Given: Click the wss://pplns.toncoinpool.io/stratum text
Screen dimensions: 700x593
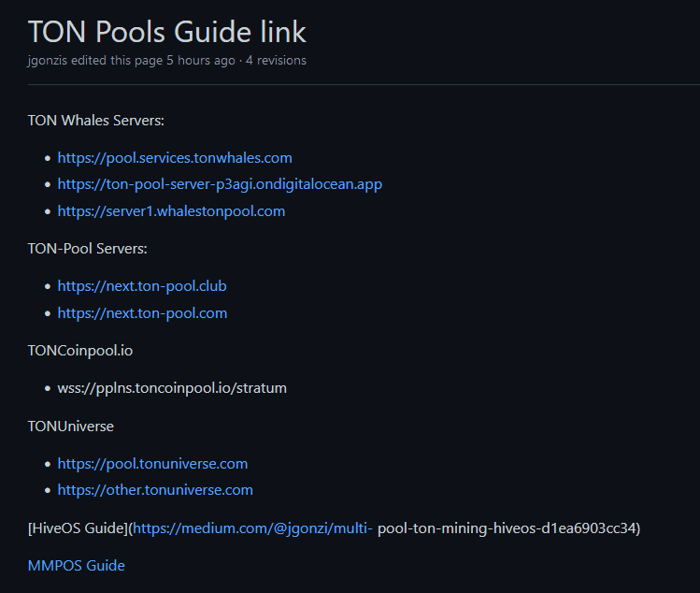Looking at the screenshot, I should pyautogui.click(x=172, y=388).
